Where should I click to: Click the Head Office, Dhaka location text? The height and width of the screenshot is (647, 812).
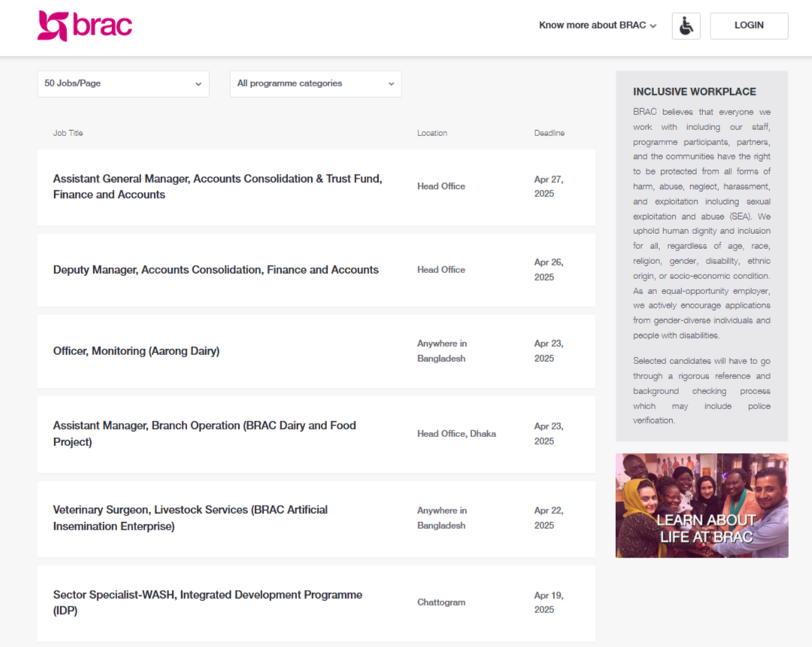[456, 434]
